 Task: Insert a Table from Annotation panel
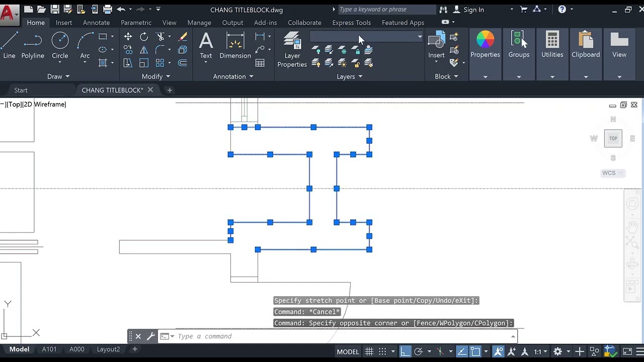click(260, 63)
